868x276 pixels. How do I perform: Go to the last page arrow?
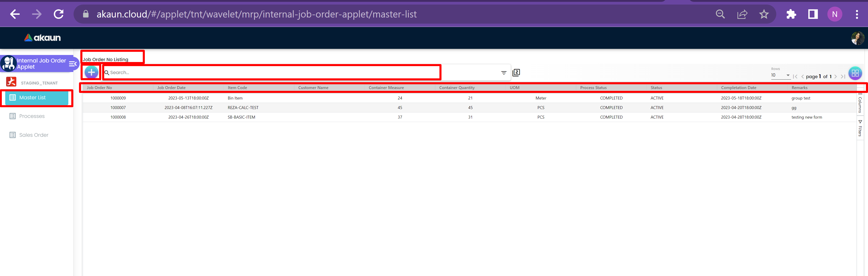point(843,77)
